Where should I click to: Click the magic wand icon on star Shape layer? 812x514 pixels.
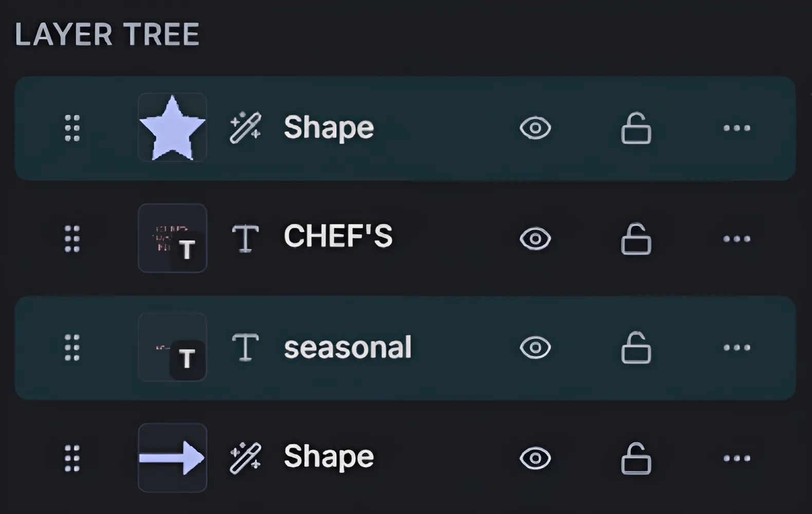click(246, 127)
